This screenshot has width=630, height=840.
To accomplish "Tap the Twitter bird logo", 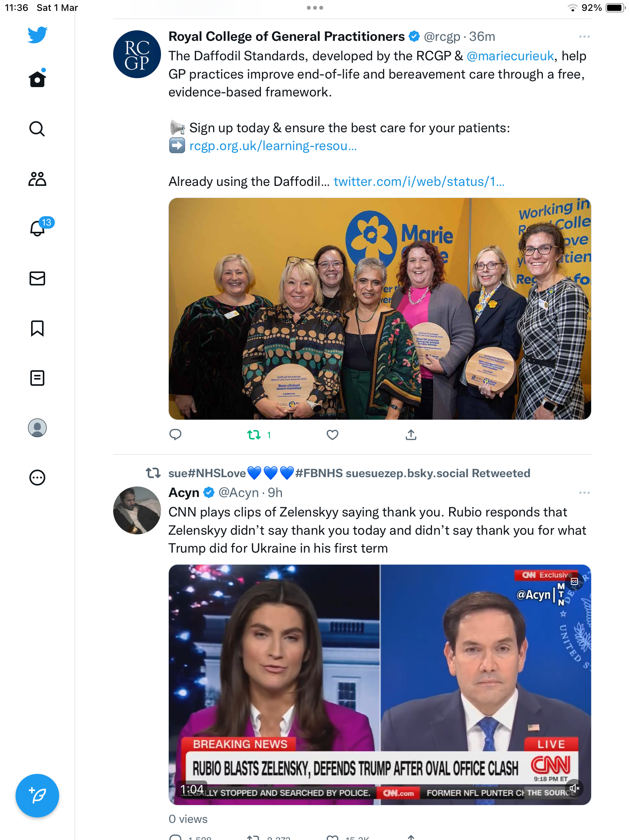I will 37,35.
